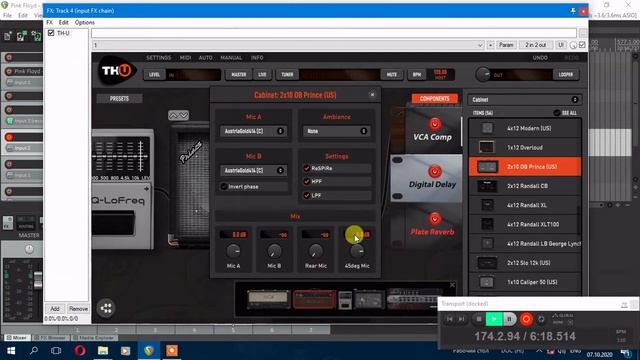Viewport: 640px width, 360px height.
Task: Toggle the TH-U plugin enabled checkbox
Action: click(51, 33)
